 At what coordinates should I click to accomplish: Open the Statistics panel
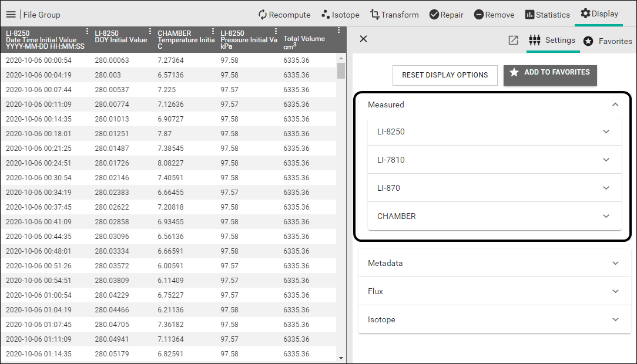547,15
